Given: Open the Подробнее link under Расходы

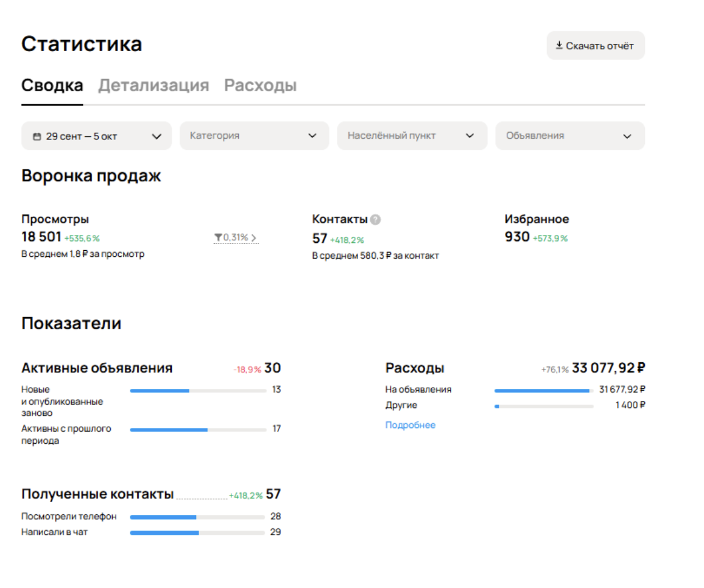Looking at the screenshot, I should [x=410, y=425].
